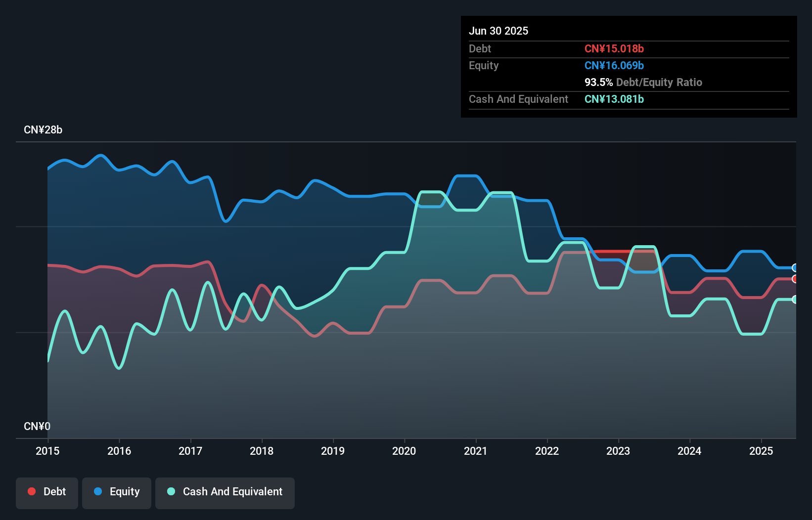Viewport: 812px width, 520px height.
Task: Click the red Debt legend dot
Action: 32,491
